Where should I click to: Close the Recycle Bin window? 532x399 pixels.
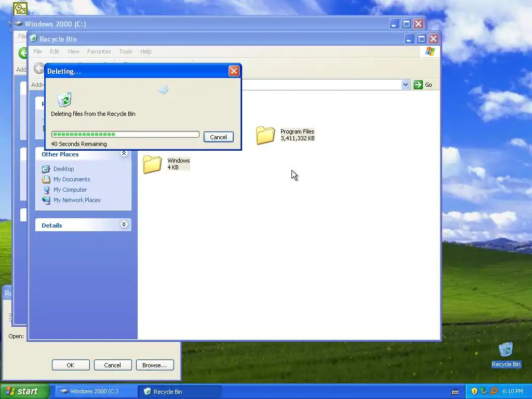(433, 38)
